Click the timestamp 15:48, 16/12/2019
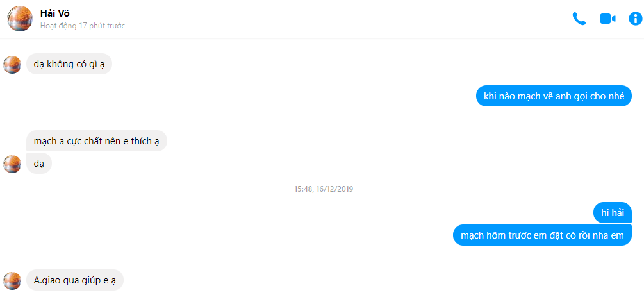 (324, 189)
